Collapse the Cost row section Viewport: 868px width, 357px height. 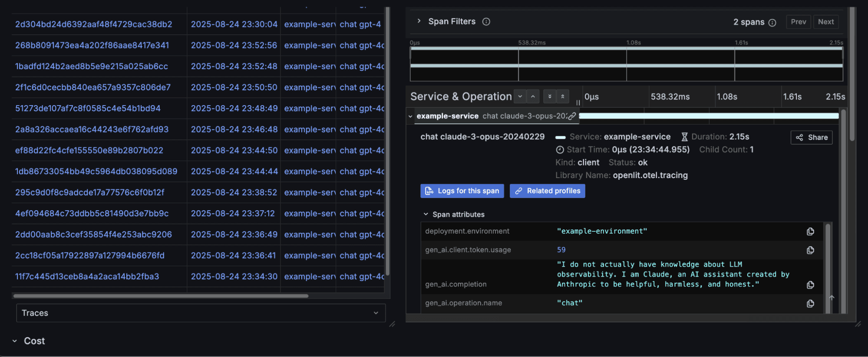click(15, 341)
